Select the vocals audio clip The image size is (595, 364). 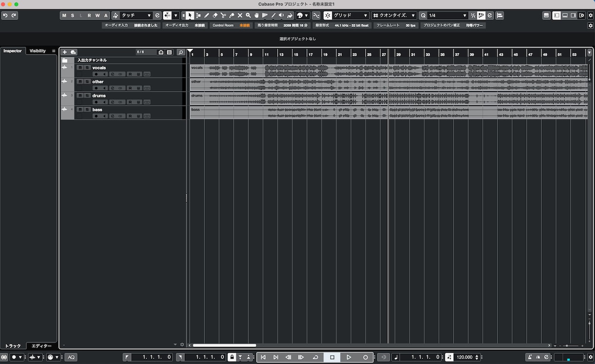pos(389,71)
